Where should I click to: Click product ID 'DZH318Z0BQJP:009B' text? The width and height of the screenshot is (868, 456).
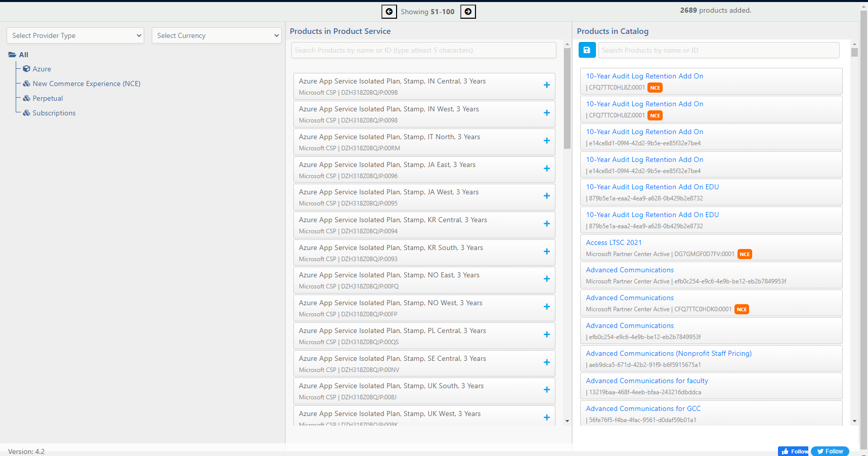[x=369, y=93]
